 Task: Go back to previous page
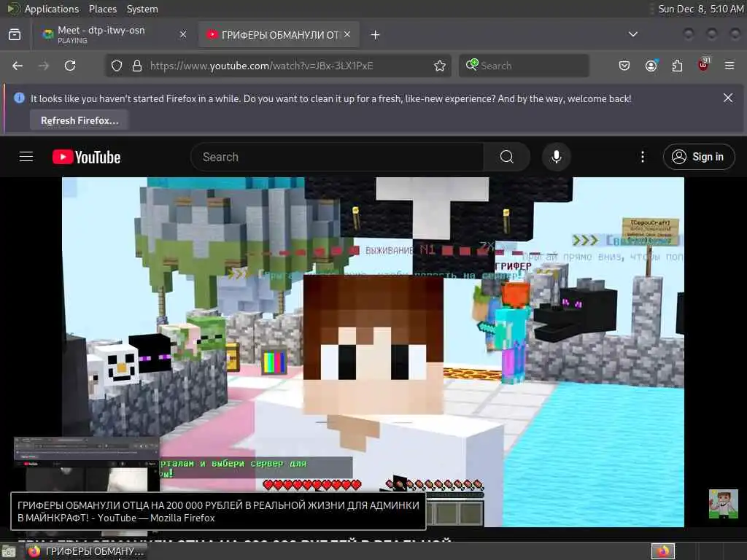(18, 66)
